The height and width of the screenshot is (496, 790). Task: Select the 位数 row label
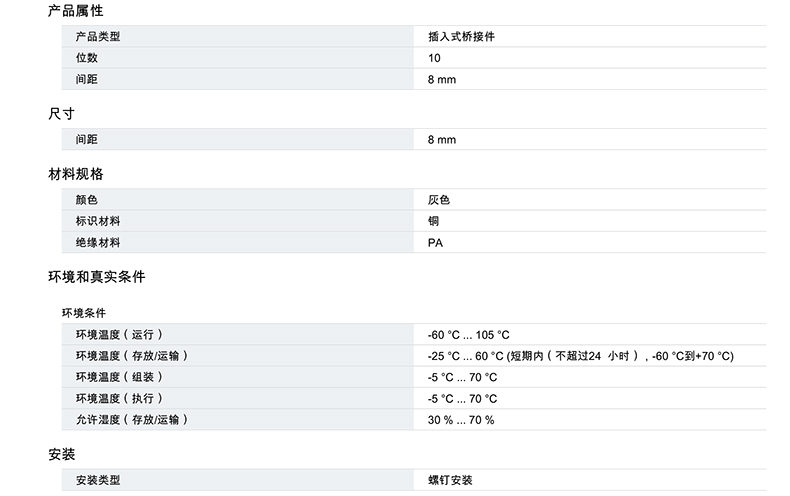(87, 58)
